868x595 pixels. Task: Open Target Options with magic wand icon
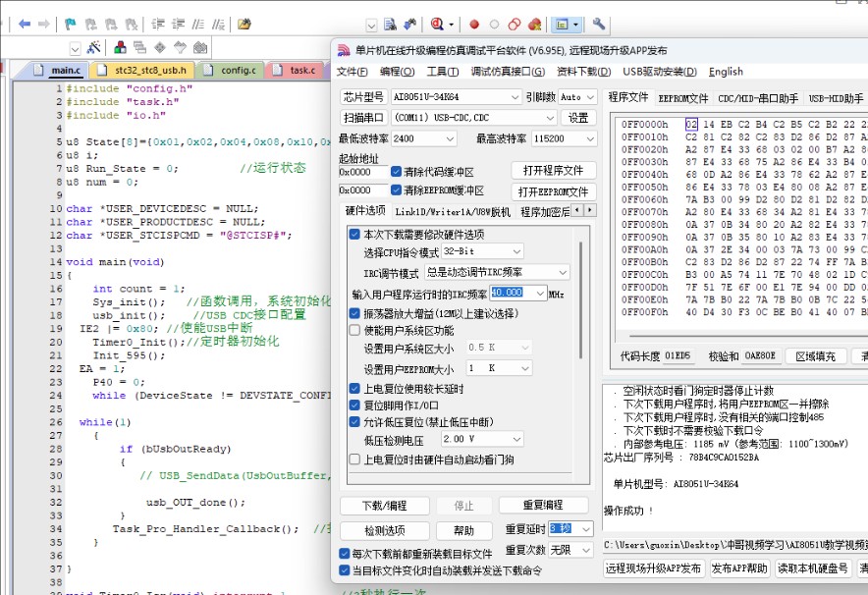tap(93, 47)
